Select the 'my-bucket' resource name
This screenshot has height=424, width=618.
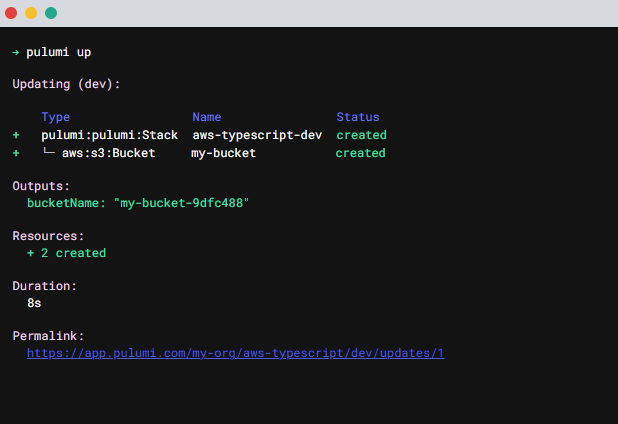click(223, 153)
